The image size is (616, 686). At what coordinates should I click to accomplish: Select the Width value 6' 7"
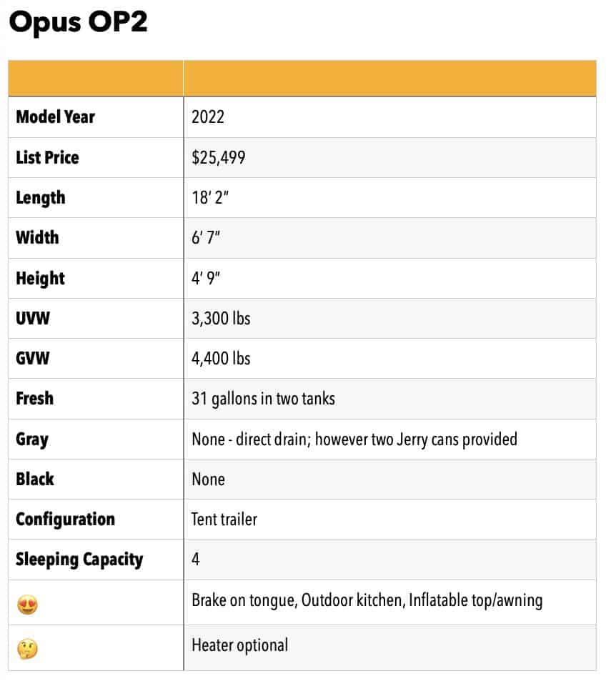(206, 238)
